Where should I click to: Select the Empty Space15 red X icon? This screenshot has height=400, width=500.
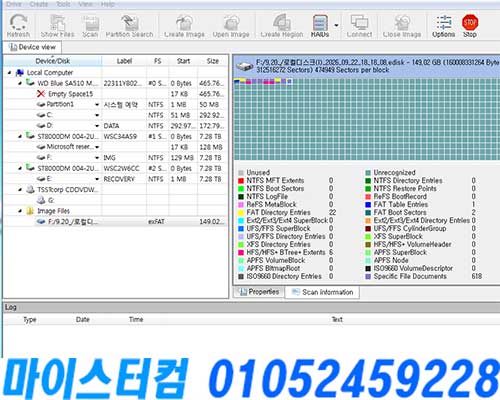(x=41, y=94)
